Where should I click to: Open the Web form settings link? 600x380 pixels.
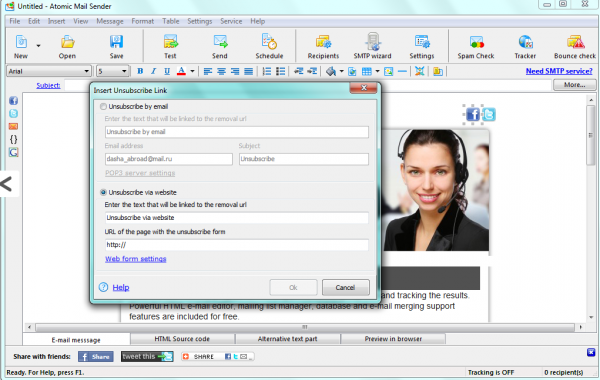[135, 259]
